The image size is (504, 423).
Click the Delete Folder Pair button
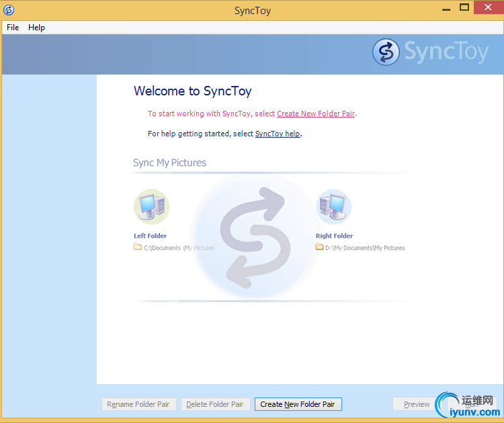click(x=215, y=404)
